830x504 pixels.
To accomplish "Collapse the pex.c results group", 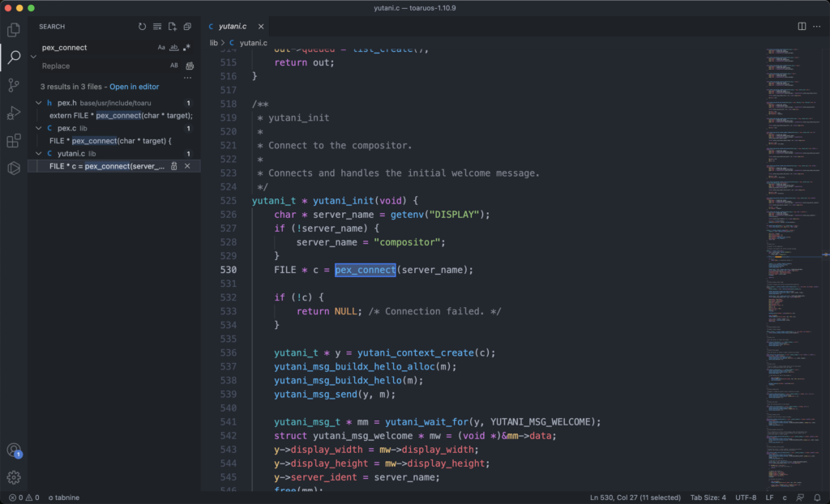I will (x=39, y=128).
